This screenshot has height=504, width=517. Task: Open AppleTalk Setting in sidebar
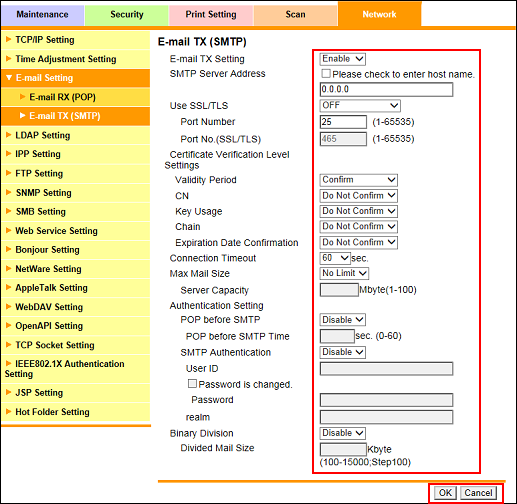click(x=76, y=288)
